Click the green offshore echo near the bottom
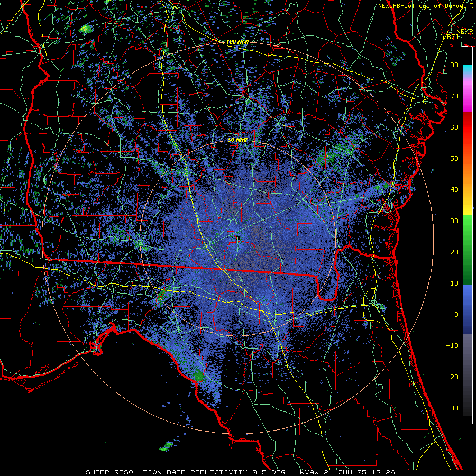The height and width of the screenshot is (476, 476). (x=166, y=446)
